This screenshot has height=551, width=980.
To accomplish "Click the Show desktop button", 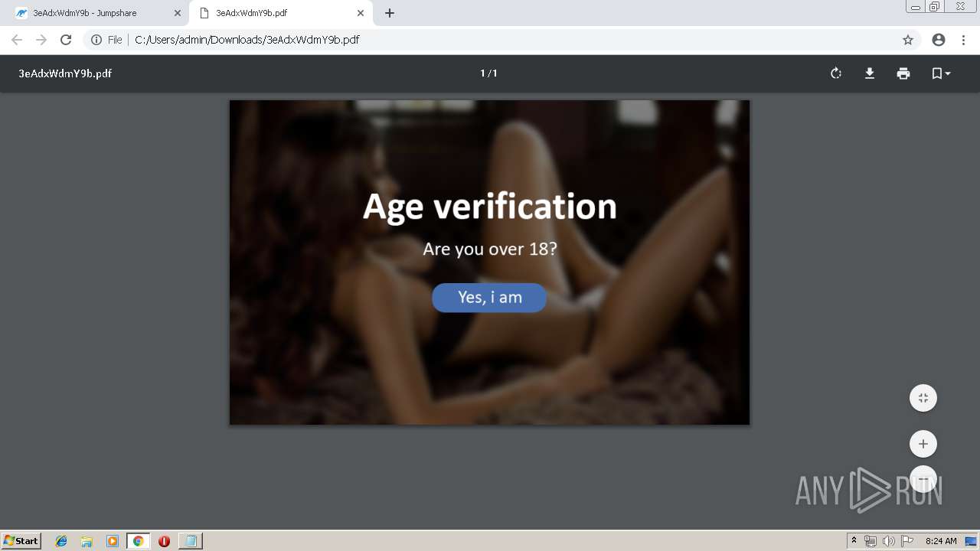I will pos(971,541).
